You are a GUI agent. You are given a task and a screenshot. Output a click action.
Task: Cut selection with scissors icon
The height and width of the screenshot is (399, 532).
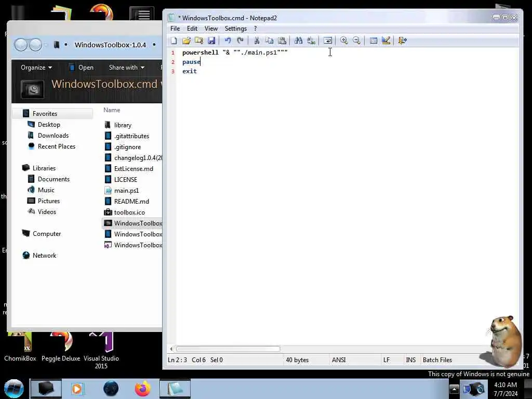(257, 41)
